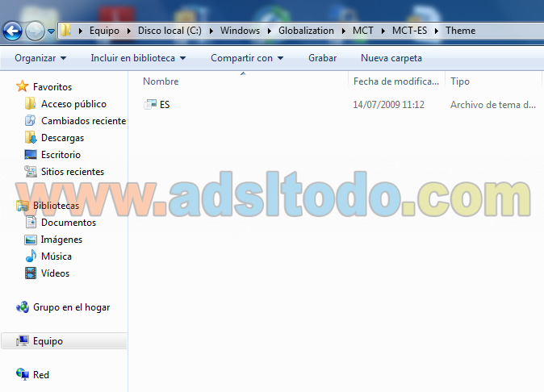Click the Bibliotecas icon
This screenshot has height=392, width=544.
coord(23,206)
